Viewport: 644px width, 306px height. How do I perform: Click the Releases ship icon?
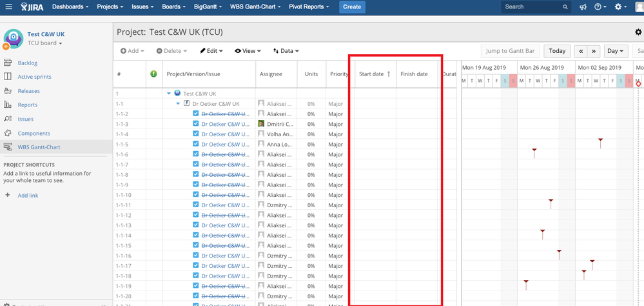coord(8,90)
